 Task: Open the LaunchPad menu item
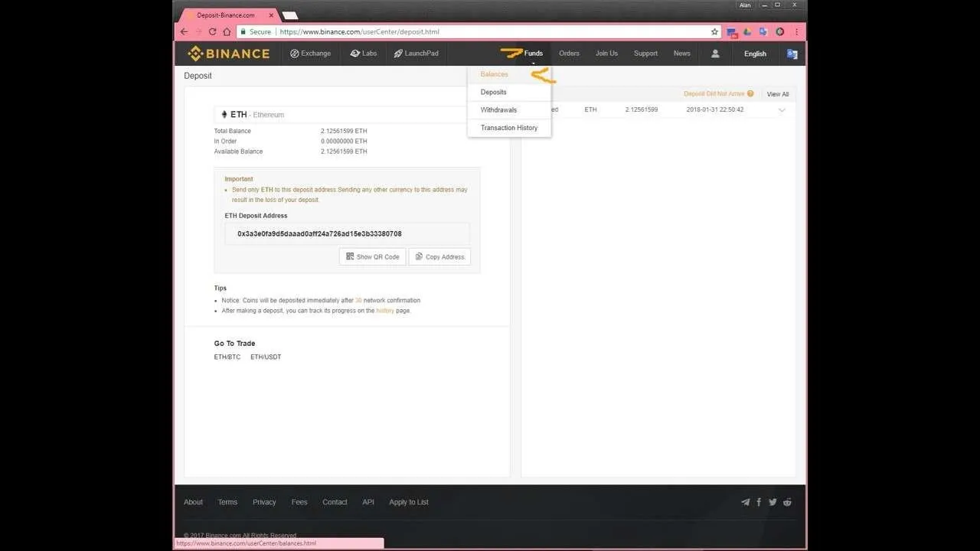[416, 54]
